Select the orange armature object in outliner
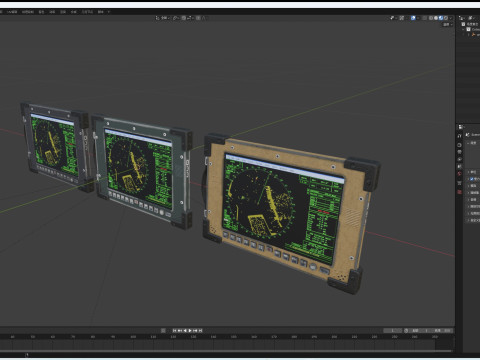Image resolution: width=480 pixels, height=360 pixels. tap(474, 35)
